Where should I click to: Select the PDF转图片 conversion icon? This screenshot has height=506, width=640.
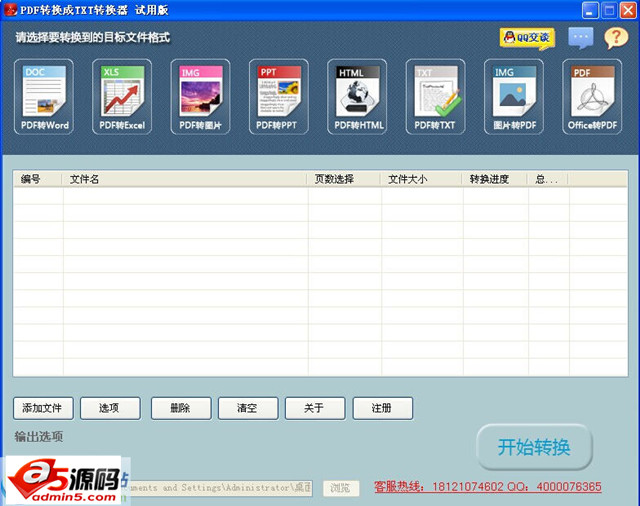(x=200, y=97)
